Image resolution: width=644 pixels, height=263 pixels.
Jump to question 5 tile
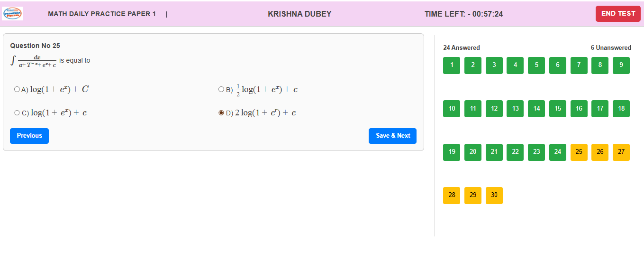pyautogui.click(x=536, y=66)
